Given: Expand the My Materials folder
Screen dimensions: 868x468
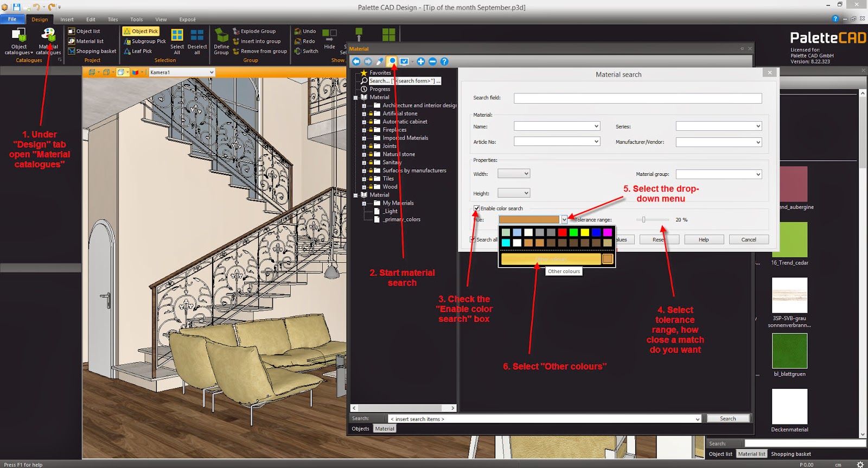Looking at the screenshot, I should (363, 203).
